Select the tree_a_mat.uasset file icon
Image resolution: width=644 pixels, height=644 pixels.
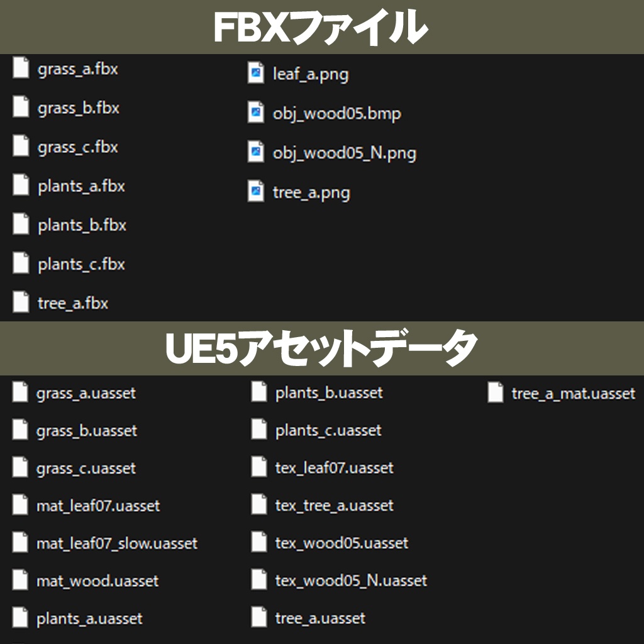[494, 392]
